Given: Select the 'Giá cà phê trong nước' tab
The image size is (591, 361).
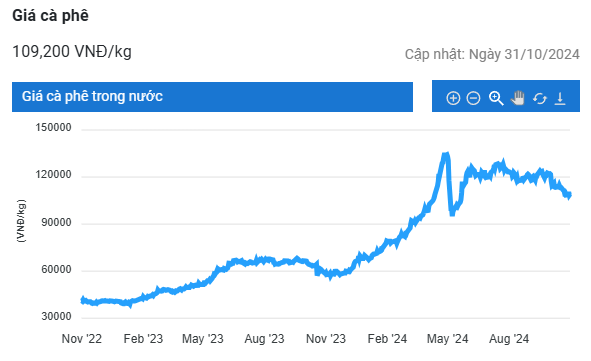Looking at the screenshot, I should pyautogui.click(x=212, y=97).
